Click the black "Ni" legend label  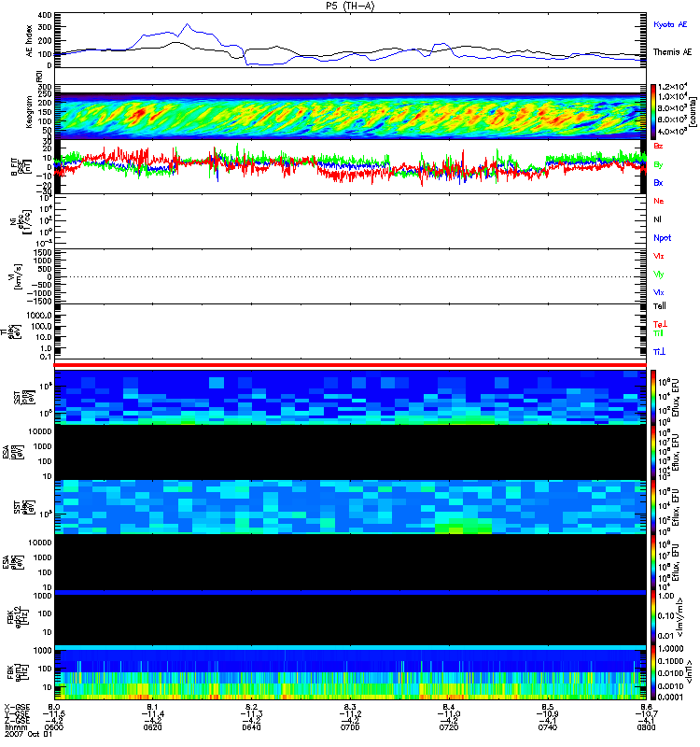[657, 219]
